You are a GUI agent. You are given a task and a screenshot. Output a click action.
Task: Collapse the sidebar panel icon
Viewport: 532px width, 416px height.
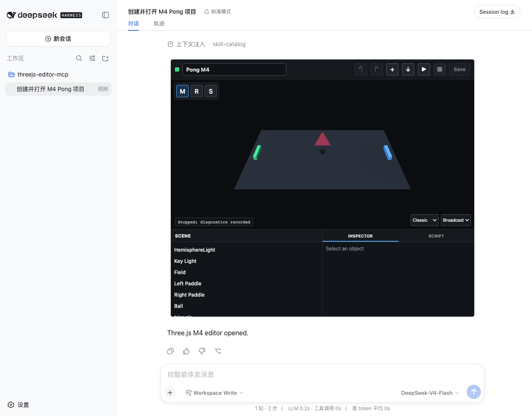point(106,15)
